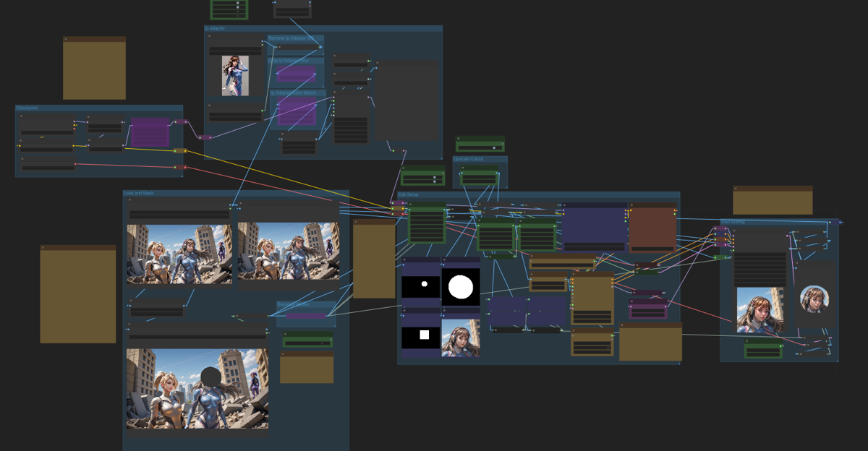Image resolution: width=868 pixels, height=451 pixels.
Task: Click the collapse dot on the circular face preview node
Action: click(796, 265)
